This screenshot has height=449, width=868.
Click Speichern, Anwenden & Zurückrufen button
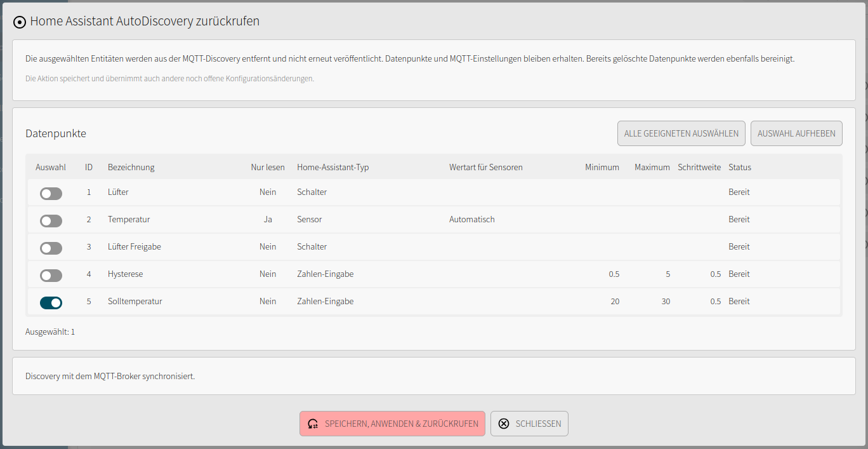click(393, 424)
